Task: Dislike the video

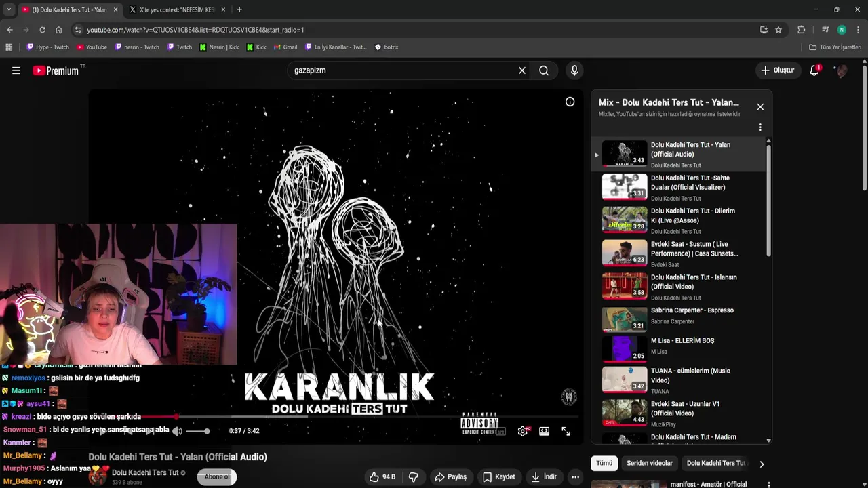Action: point(413,477)
